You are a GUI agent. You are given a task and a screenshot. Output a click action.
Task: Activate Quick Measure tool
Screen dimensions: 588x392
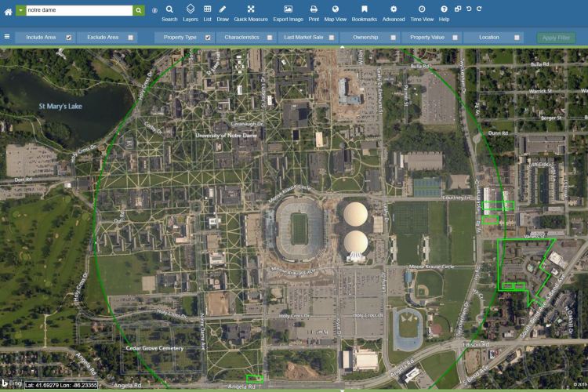coord(251,13)
